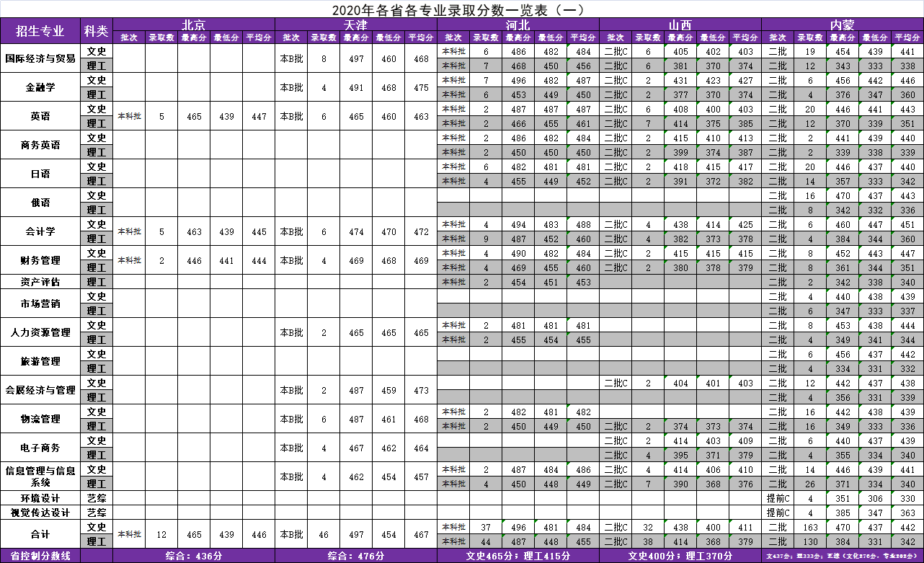Click the 北京 province header
The height and width of the screenshot is (563, 924).
click(194, 25)
